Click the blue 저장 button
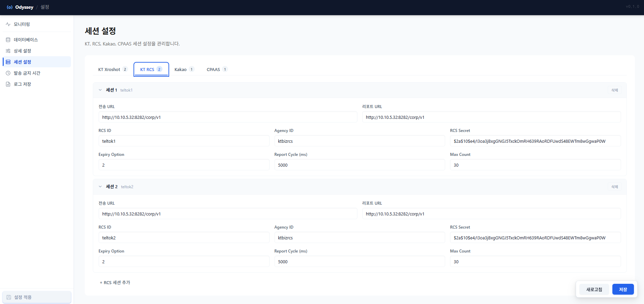 pyautogui.click(x=623, y=290)
